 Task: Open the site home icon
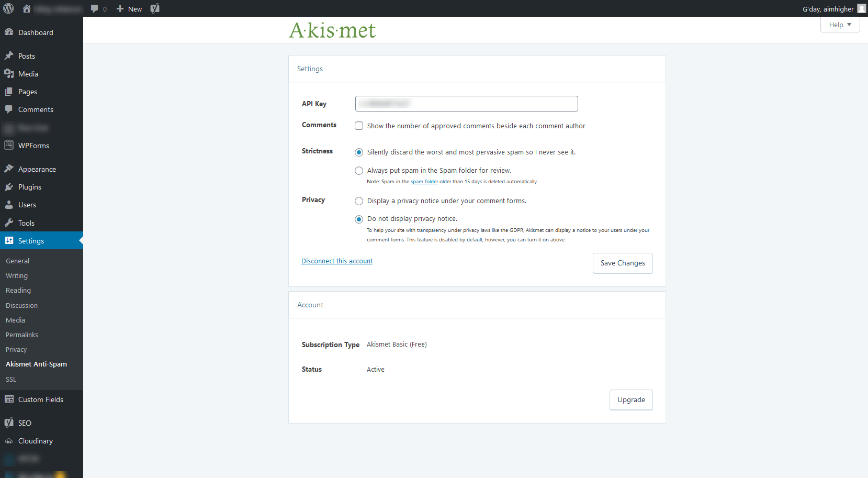click(27, 8)
